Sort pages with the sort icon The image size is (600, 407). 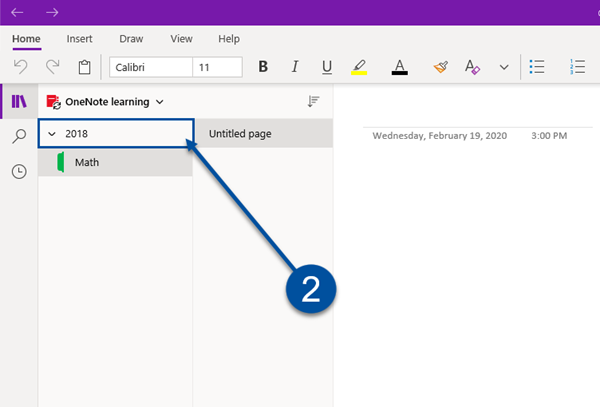coord(313,101)
